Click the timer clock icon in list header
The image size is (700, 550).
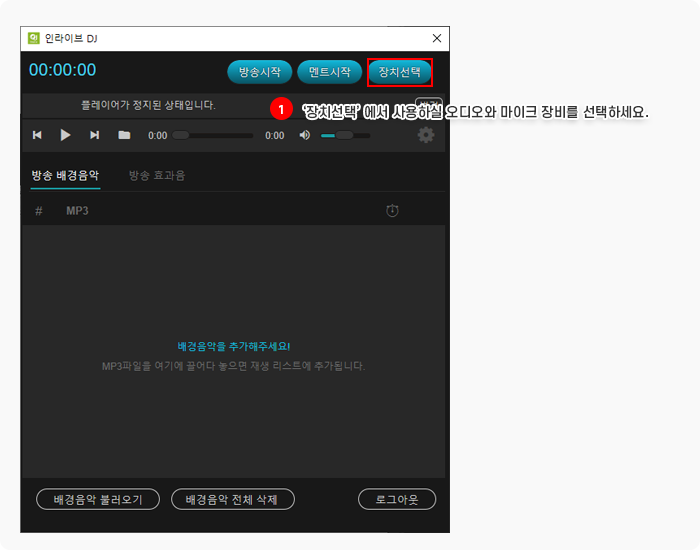pos(393,210)
